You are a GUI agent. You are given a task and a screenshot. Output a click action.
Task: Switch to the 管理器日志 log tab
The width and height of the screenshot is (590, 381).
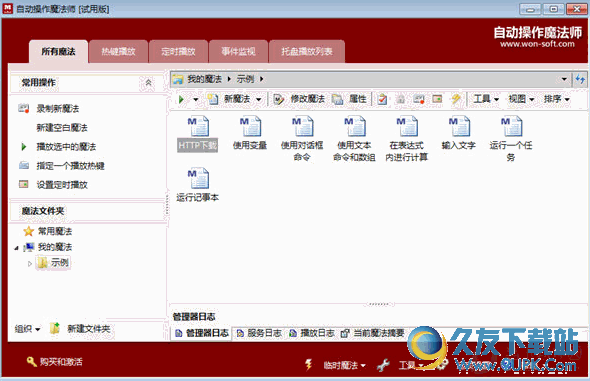coord(202,333)
